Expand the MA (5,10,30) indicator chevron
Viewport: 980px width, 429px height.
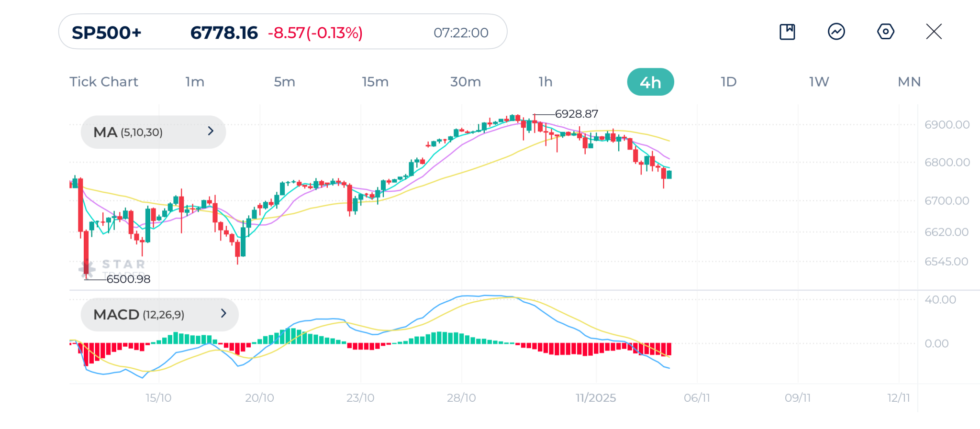[x=211, y=131]
